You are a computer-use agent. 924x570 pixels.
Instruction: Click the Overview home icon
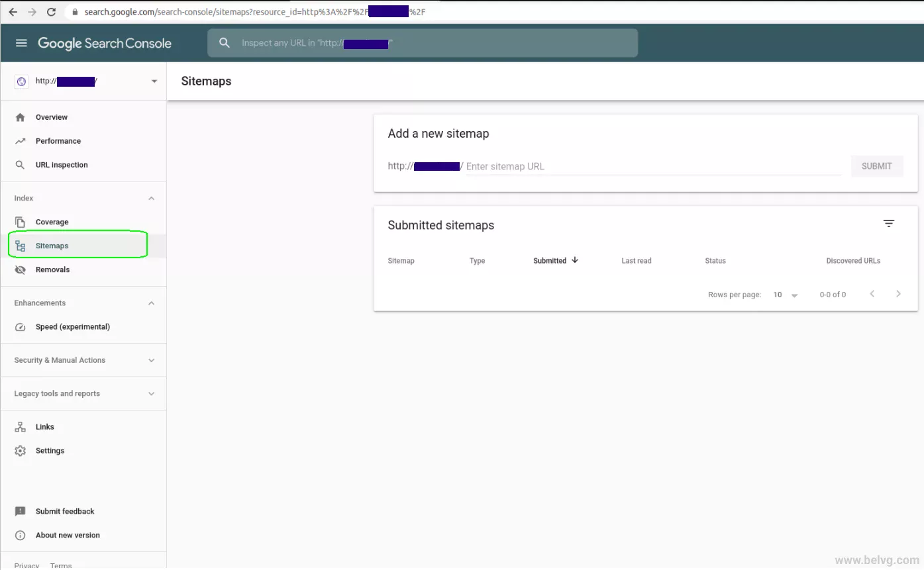click(x=21, y=117)
